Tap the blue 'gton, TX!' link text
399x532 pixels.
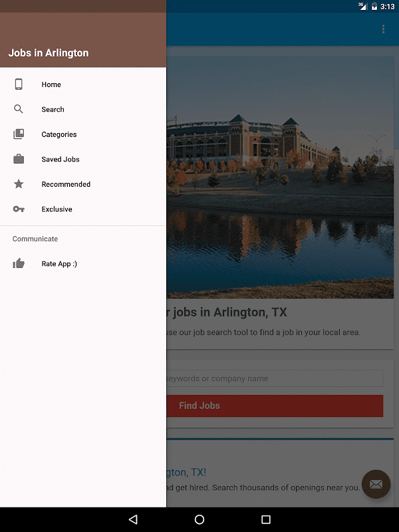186,472
